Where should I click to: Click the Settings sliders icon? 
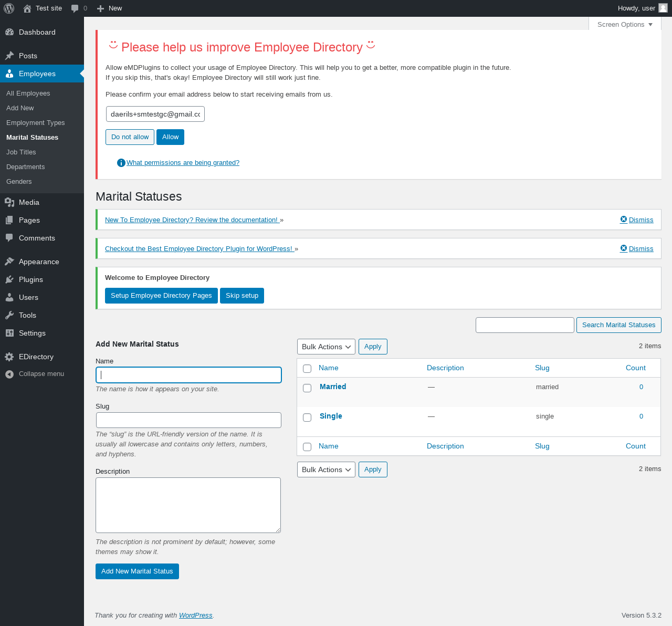click(x=9, y=333)
